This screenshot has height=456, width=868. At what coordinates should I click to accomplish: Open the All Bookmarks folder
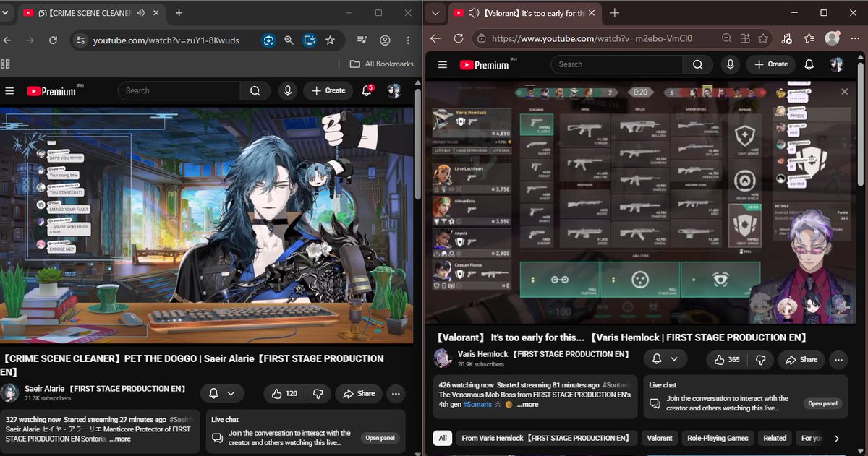tap(381, 64)
